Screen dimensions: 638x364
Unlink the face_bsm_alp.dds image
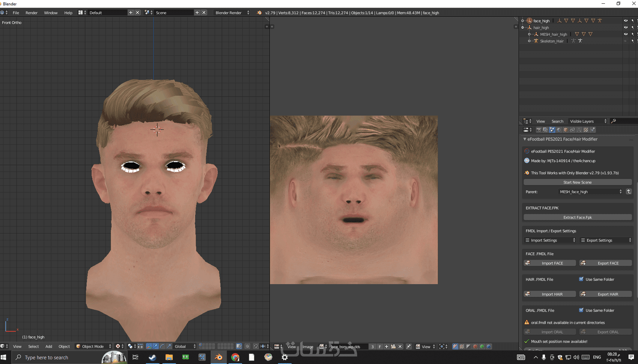pyautogui.click(x=400, y=347)
